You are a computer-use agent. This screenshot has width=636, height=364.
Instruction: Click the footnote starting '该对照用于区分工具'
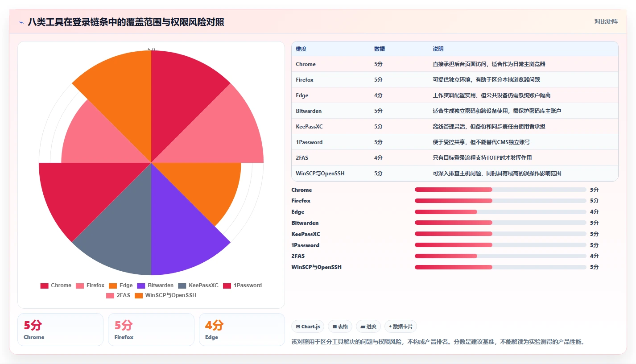click(x=438, y=342)
